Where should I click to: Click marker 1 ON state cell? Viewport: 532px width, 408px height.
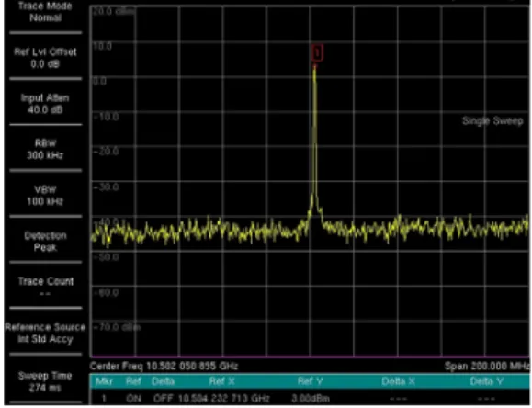pos(133,398)
